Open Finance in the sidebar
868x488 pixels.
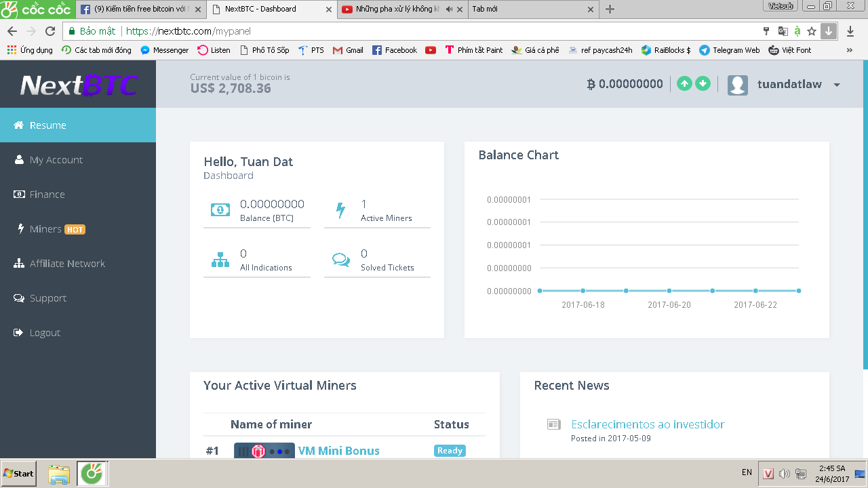click(x=78, y=195)
